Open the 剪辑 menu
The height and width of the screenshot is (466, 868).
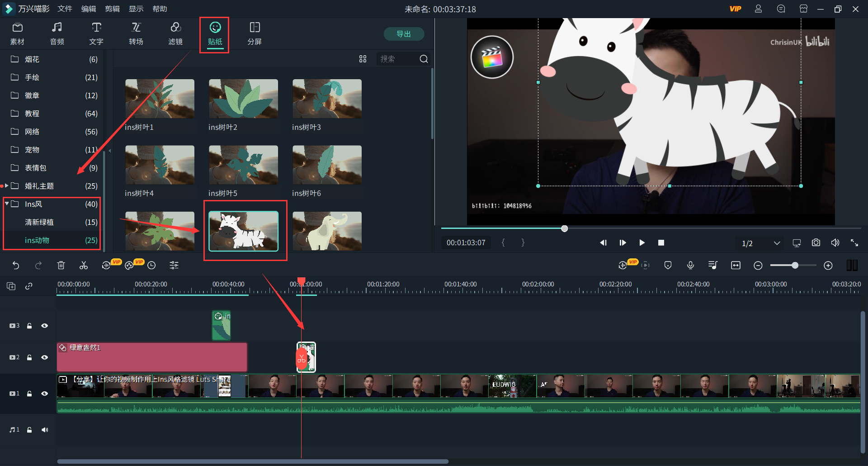[112, 9]
